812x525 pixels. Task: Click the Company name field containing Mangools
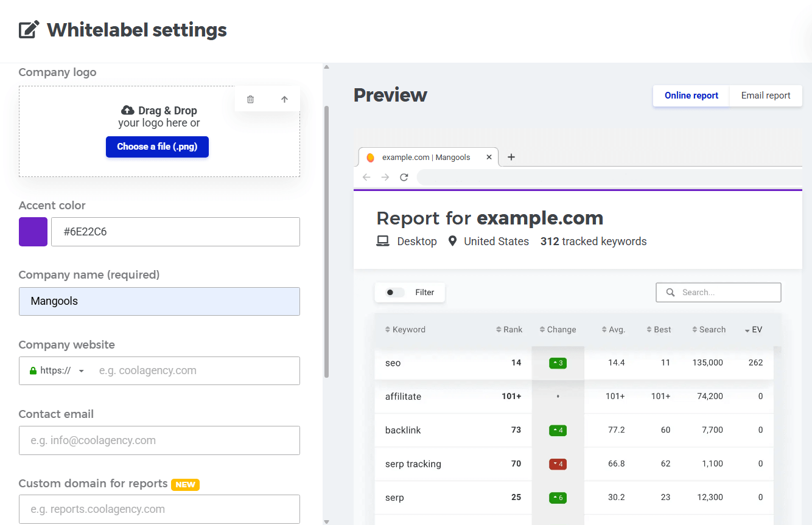159,301
